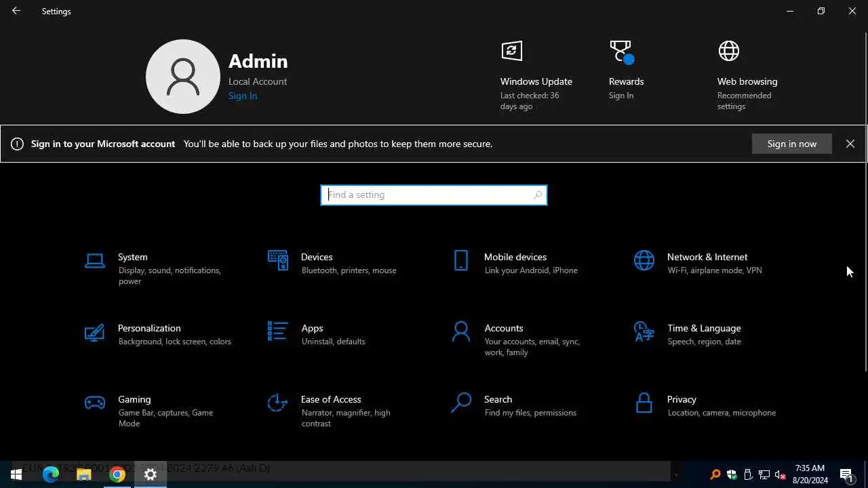Click the Apps list icon
The image size is (868, 488).
(x=278, y=331)
